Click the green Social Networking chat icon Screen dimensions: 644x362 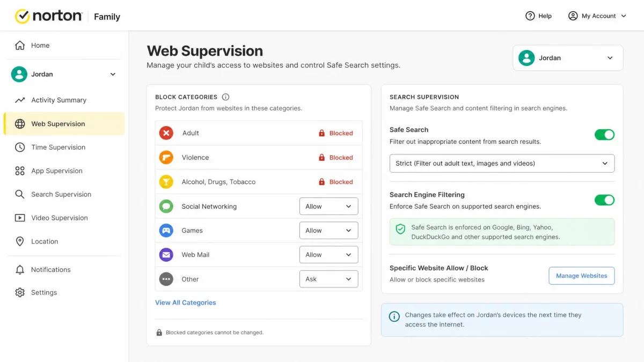click(x=166, y=206)
